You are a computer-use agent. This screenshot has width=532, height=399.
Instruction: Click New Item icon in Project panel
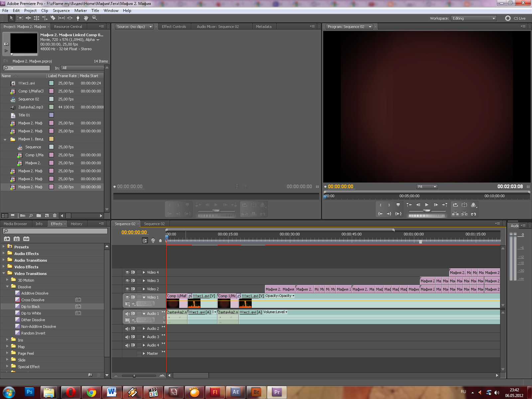(47, 215)
